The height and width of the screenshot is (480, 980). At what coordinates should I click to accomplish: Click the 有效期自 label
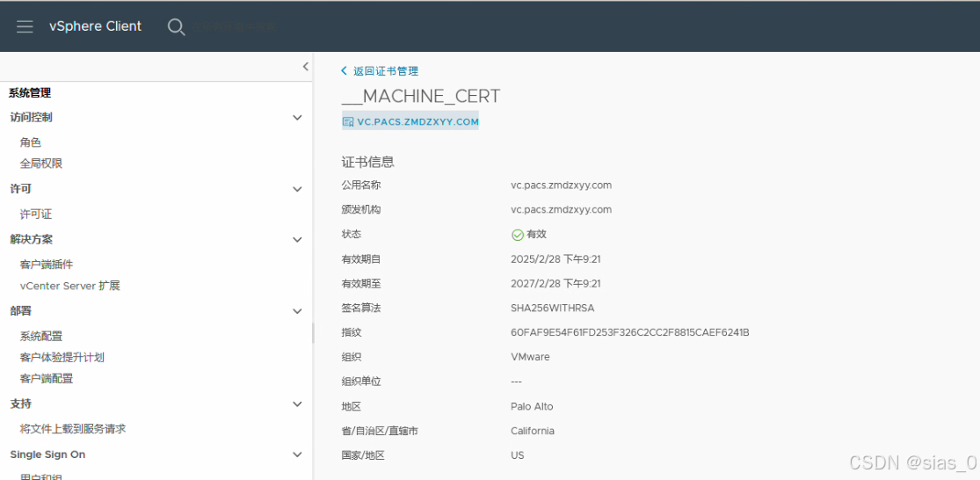point(361,258)
